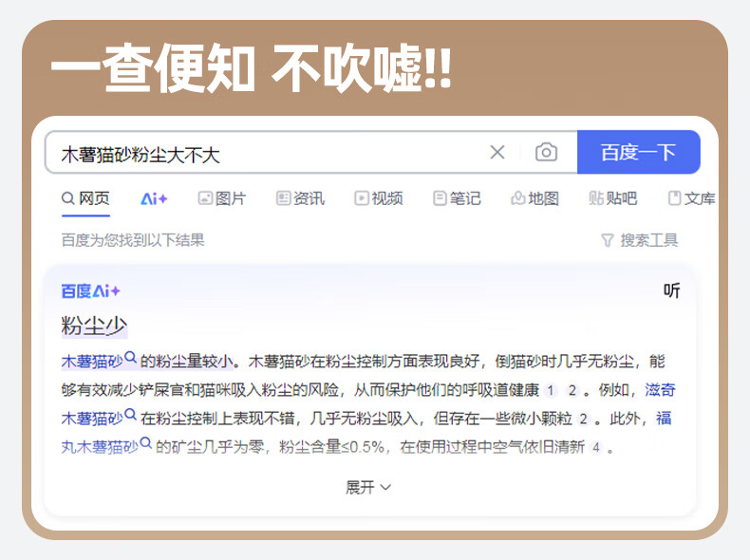Open citation 4 after 空气依旧清新
This screenshot has height=560, width=750.
click(x=596, y=448)
